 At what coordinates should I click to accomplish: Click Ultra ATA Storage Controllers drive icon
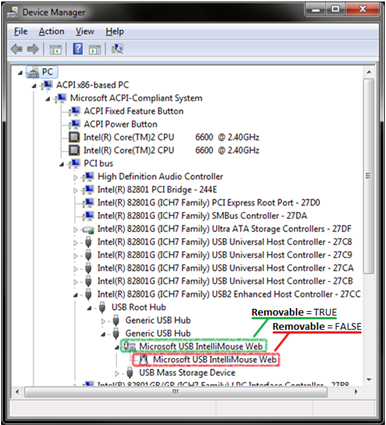point(88,229)
